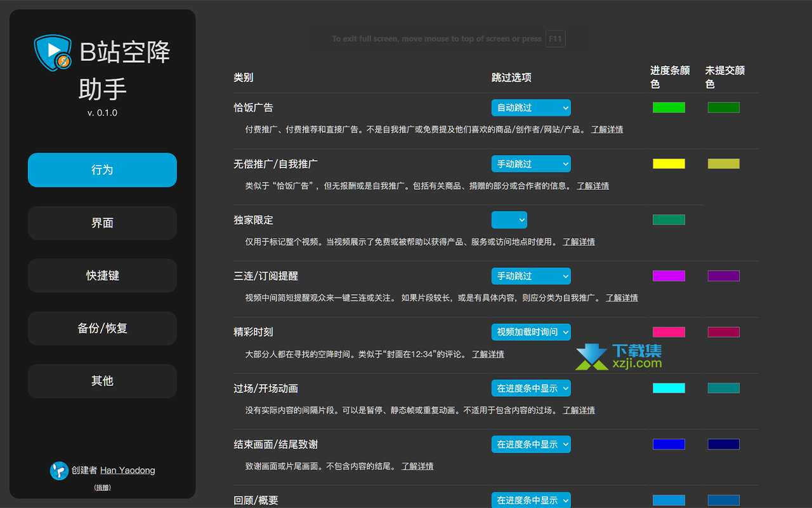This screenshot has width=812, height=508.
Task: Open the Han Yaodong creator link
Action: pos(128,471)
